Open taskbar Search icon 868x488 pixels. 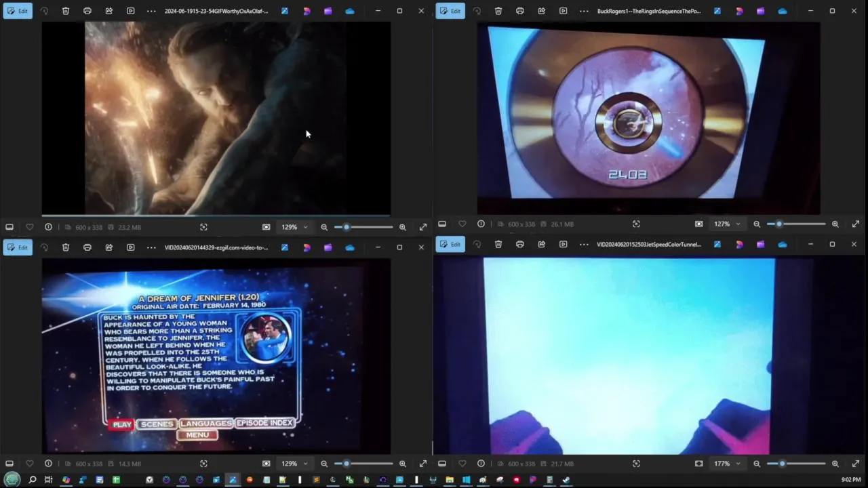click(x=32, y=480)
